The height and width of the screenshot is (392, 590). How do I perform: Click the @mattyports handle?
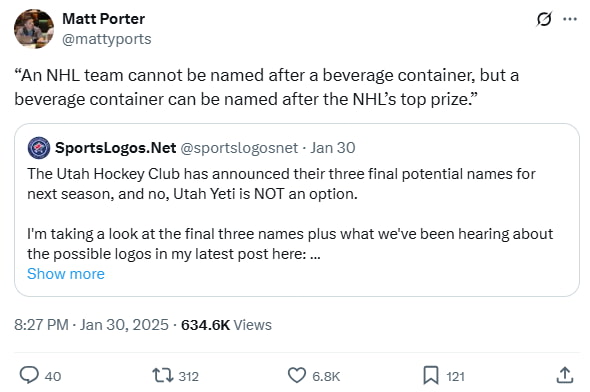(106, 39)
